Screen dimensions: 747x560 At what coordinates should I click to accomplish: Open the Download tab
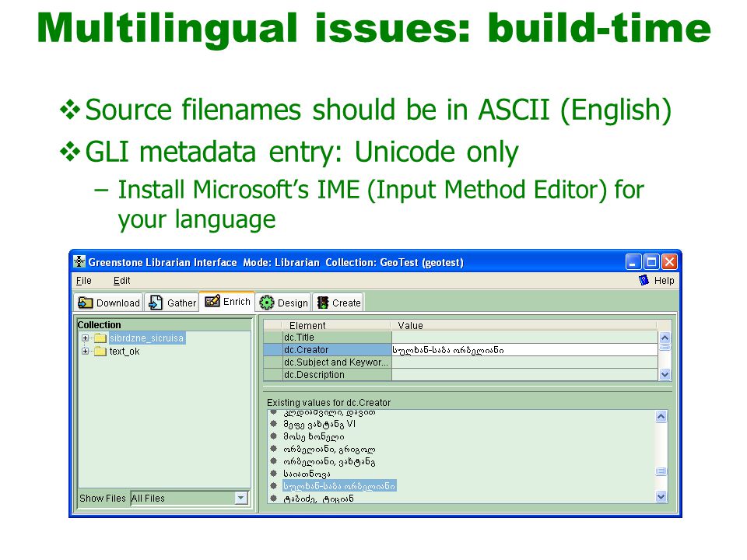click(x=109, y=303)
